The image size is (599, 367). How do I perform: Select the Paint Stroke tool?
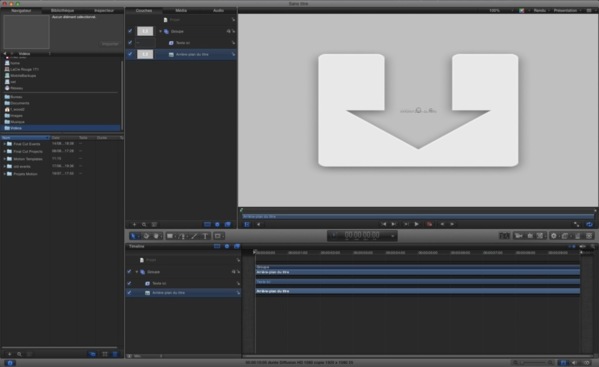[x=194, y=236]
